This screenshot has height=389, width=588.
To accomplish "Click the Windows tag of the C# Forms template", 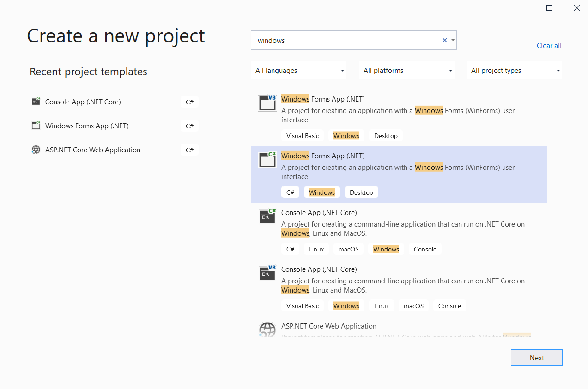I will tap(322, 192).
